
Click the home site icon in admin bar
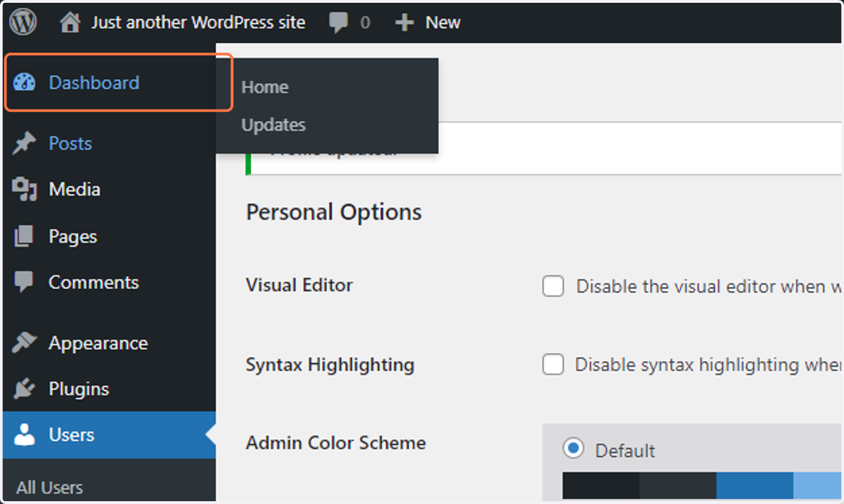click(x=70, y=22)
